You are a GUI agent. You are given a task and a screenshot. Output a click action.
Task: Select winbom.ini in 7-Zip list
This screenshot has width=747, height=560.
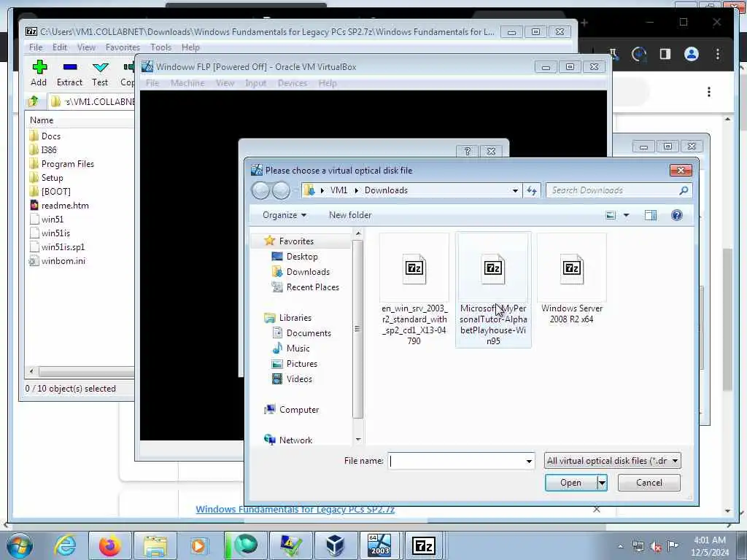(63, 261)
